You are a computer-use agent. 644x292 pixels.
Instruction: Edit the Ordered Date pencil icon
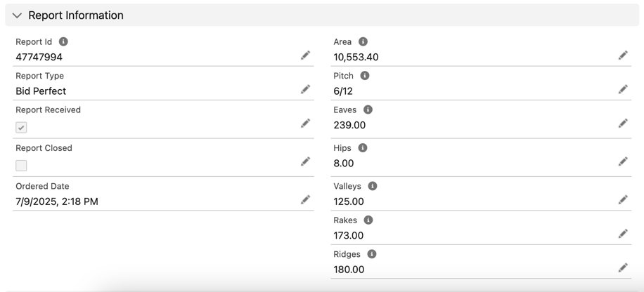(x=305, y=200)
